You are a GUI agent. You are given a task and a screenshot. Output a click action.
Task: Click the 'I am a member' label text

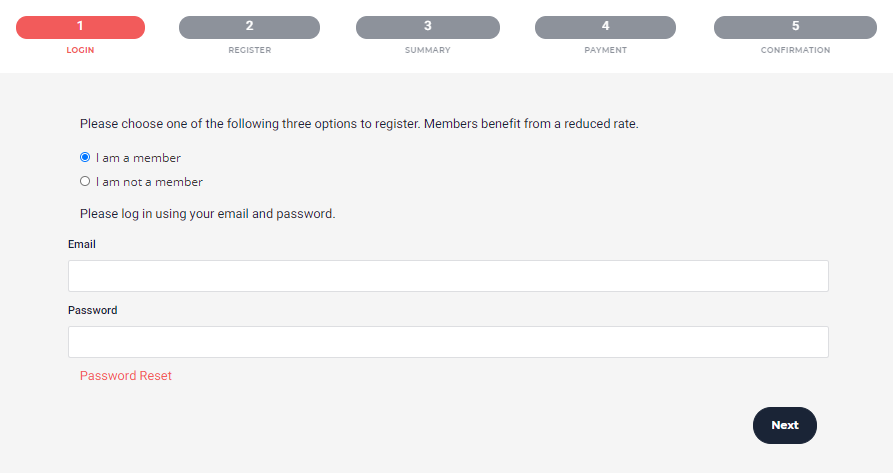point(138,158)
